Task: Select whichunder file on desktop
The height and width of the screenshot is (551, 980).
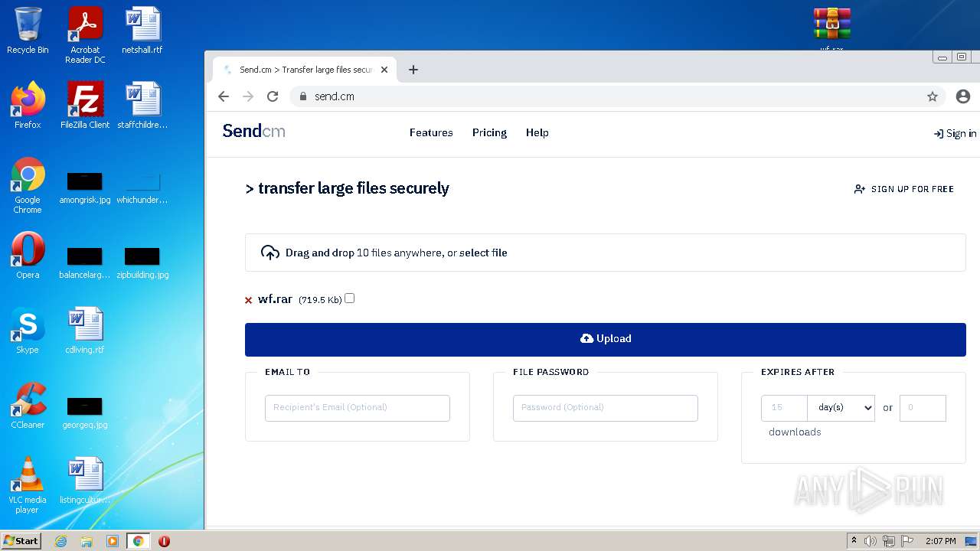Action: tap(142, 187)
